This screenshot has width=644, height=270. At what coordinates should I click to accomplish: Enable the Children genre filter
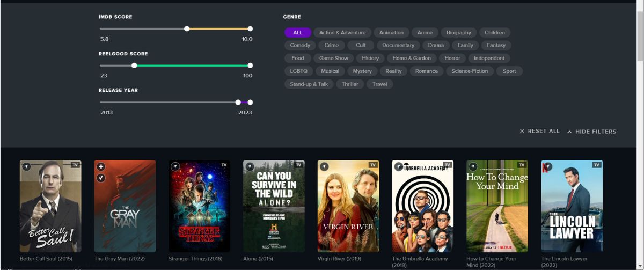pyautogui.click(x=495, y=33)
